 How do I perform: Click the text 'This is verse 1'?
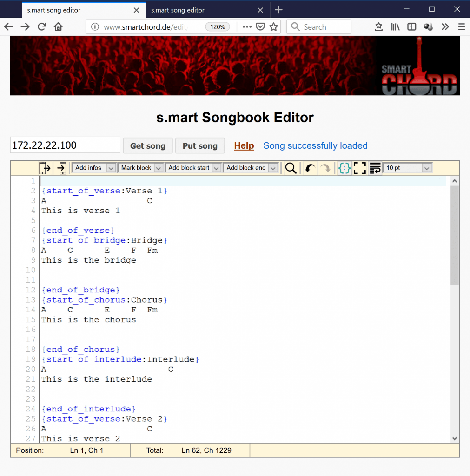click(81, 211)
